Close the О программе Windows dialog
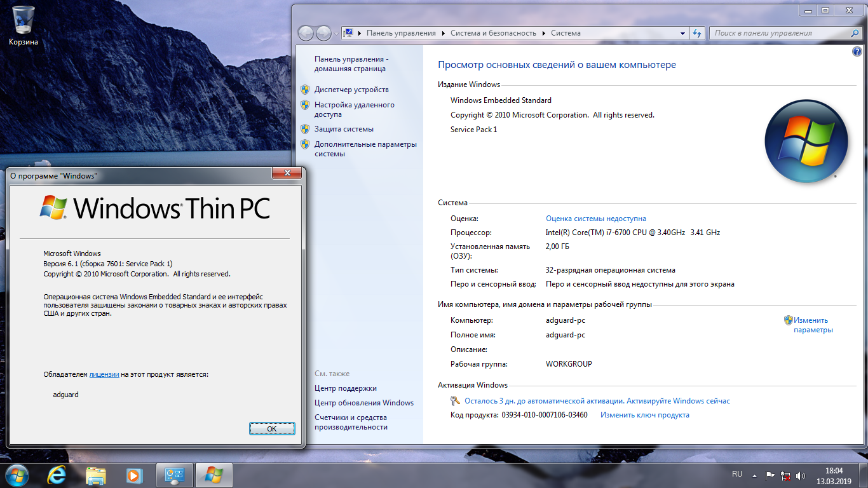868x488 pixels. pyautogui.click(x=287, y=173)
